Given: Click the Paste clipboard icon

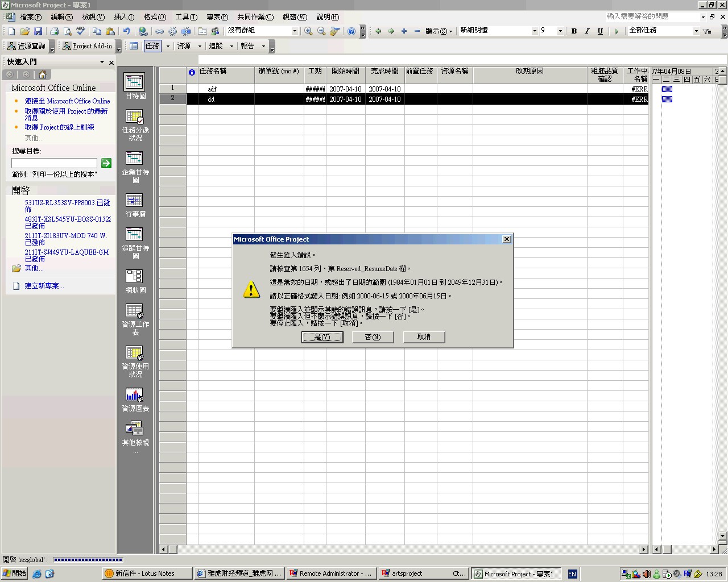Looking at the screenshot, I should (110, 31).
